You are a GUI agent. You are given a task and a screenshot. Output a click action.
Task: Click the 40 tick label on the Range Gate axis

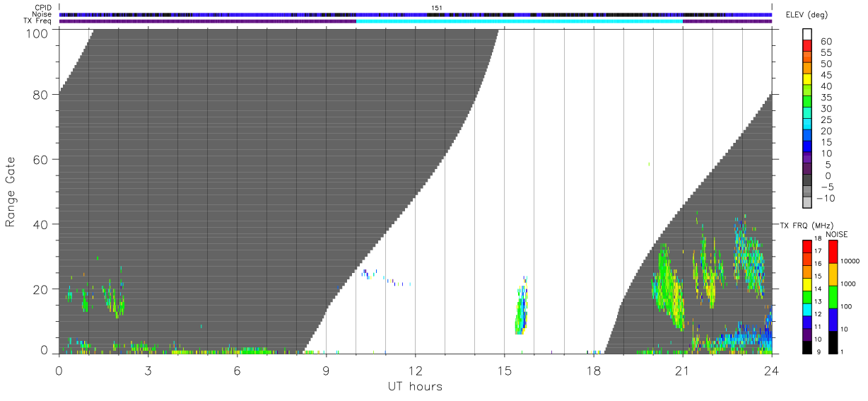41,224
